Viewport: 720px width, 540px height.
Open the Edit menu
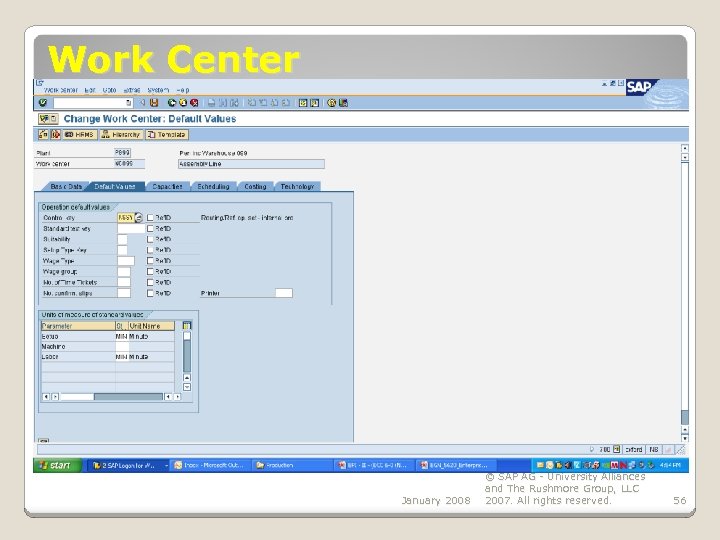point(90,90)
